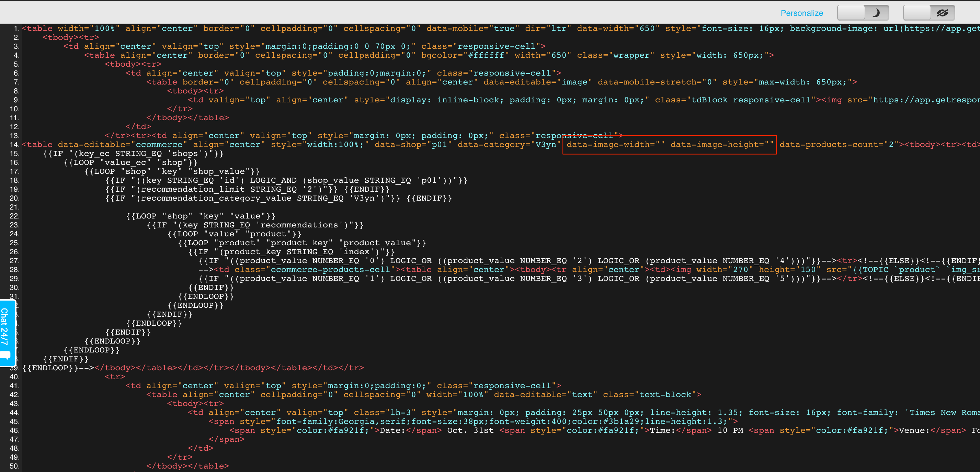Click data-editable="image" on line 7

point(537,82)
